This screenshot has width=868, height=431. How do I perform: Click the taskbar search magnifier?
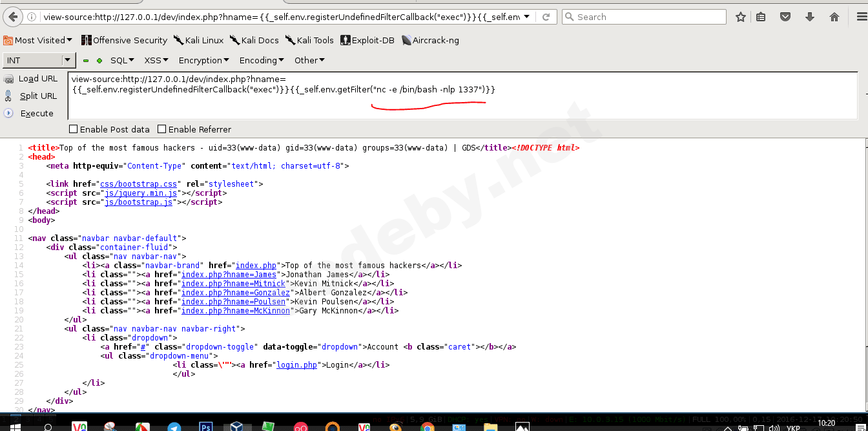click(x=48, y=427)
